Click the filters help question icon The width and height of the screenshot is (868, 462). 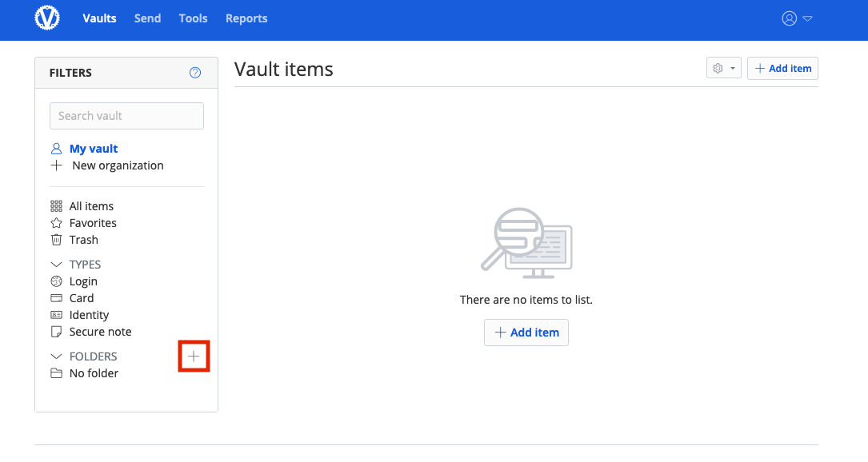point(195,73)
